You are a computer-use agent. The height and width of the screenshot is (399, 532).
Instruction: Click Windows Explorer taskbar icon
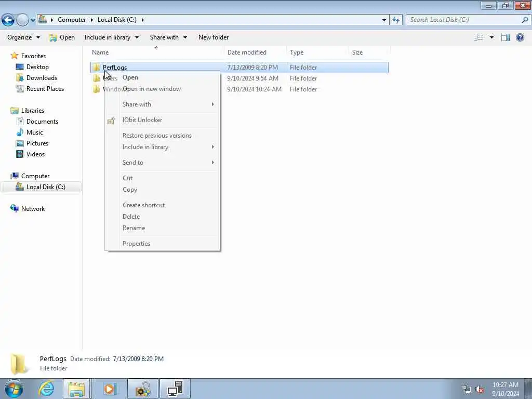[x=76, y=389]
